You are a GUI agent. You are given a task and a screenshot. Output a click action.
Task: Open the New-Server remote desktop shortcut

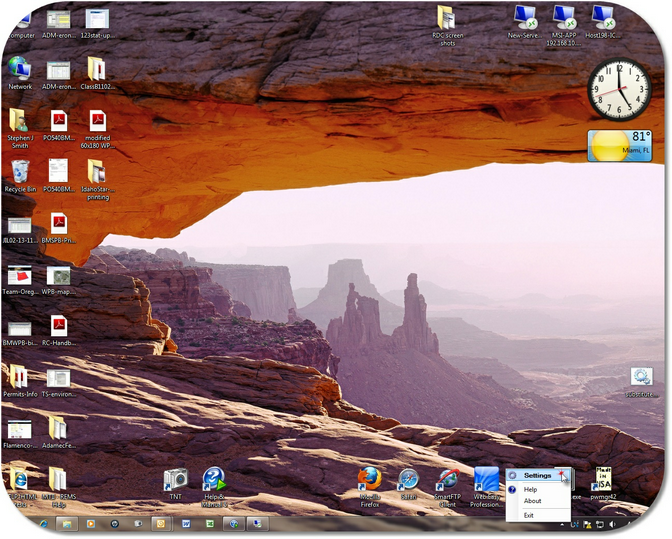[524, 17]
